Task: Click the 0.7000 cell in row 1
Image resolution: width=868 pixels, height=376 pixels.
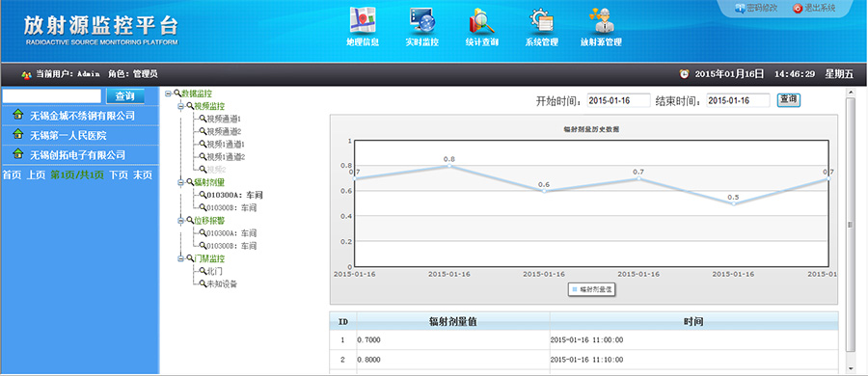Action: pos(453,340)
